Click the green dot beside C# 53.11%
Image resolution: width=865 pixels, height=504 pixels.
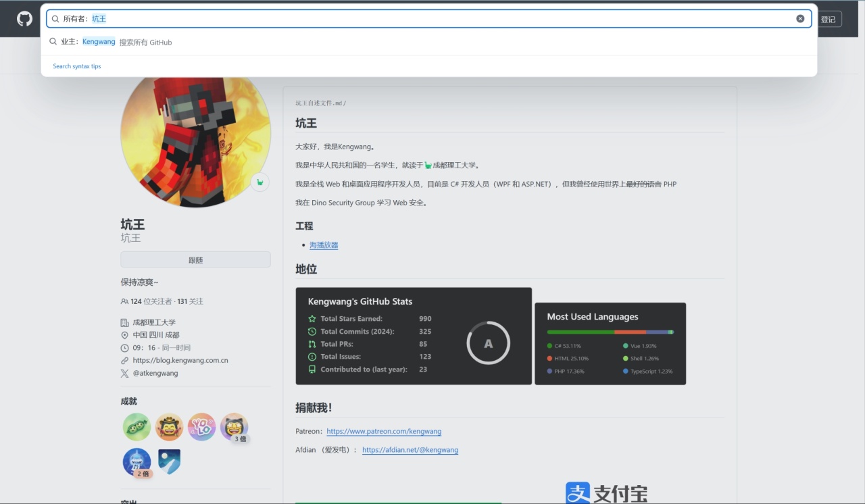click(549, 346)
